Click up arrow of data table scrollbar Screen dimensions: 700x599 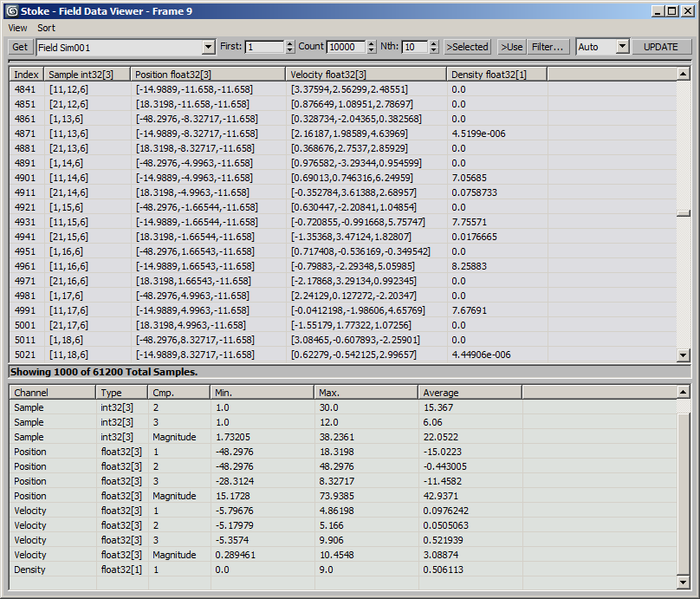point(683,75)
